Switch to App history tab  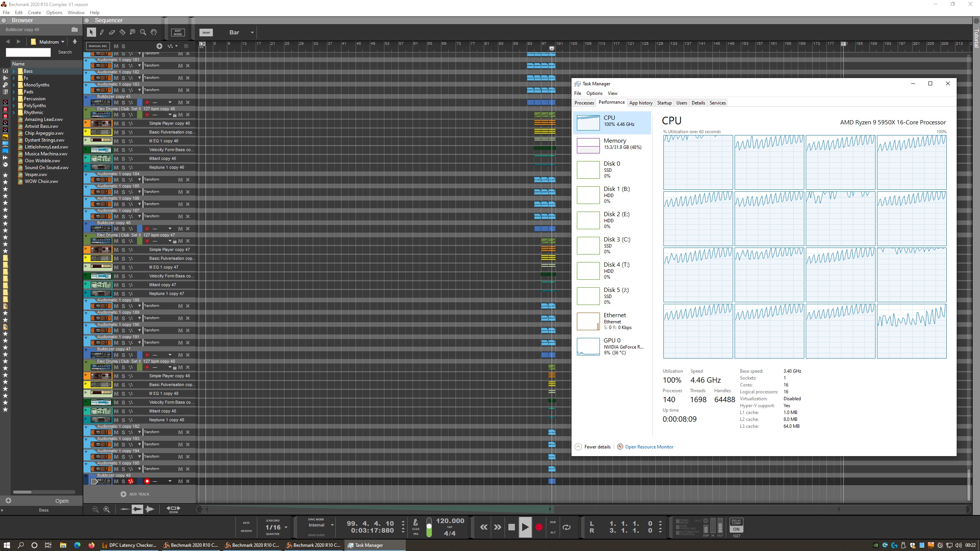pyautogui.click(x=641, y=103)
